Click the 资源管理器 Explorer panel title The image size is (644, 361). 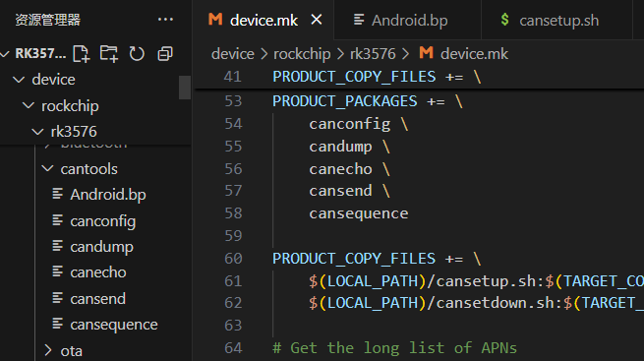pos(47,20)
